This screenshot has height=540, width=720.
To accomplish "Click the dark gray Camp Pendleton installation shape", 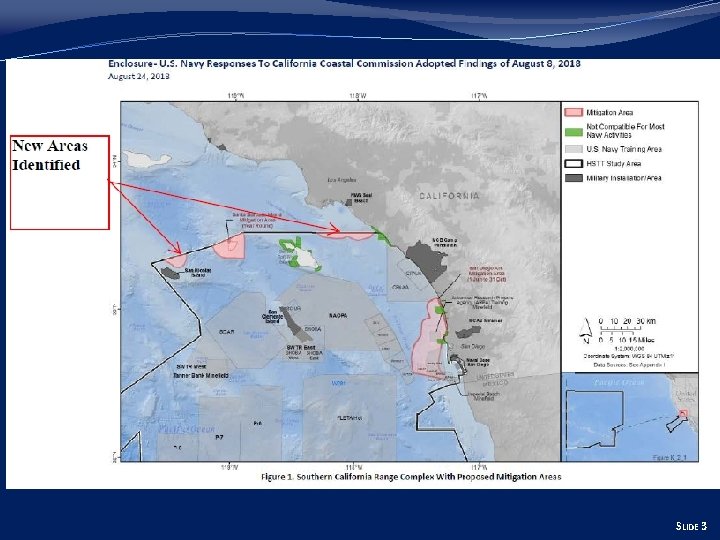I will coord(428,259).
